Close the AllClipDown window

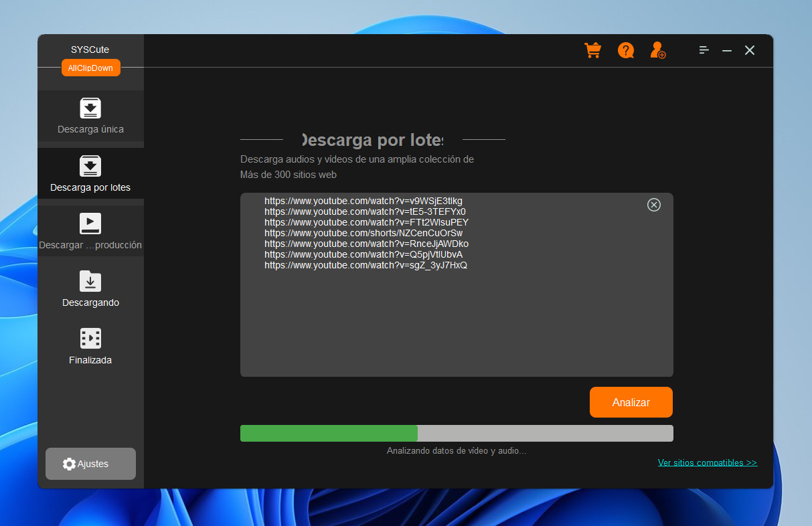tap(750, 50)
